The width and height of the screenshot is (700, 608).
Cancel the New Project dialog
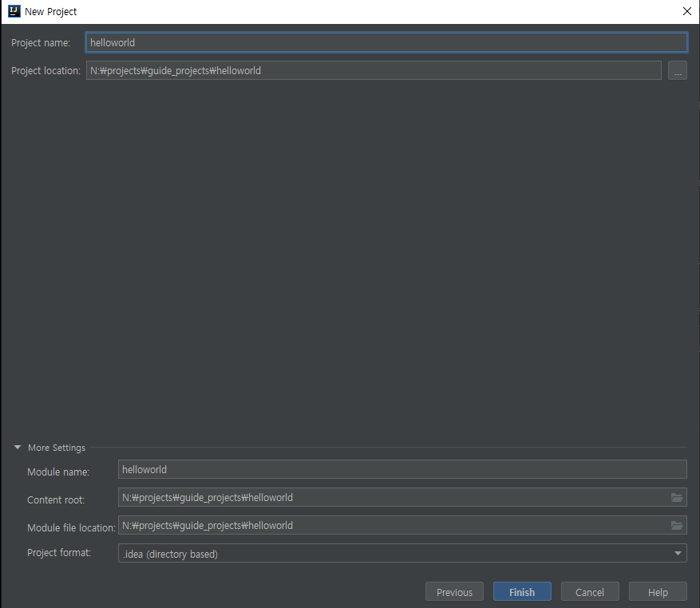590,592
